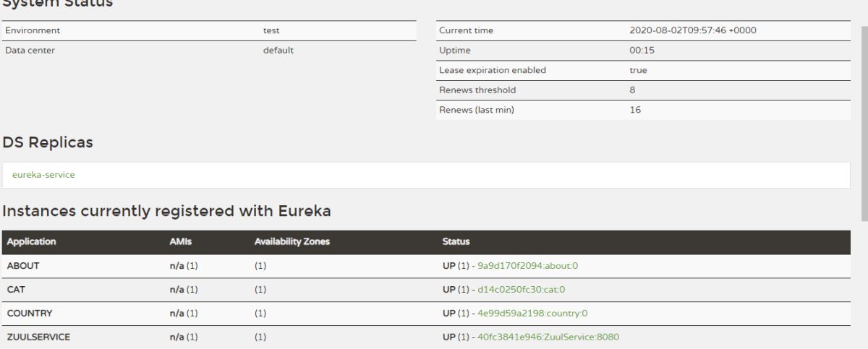Click the Environment value test
Screen dimensions: 868x349
271,30
